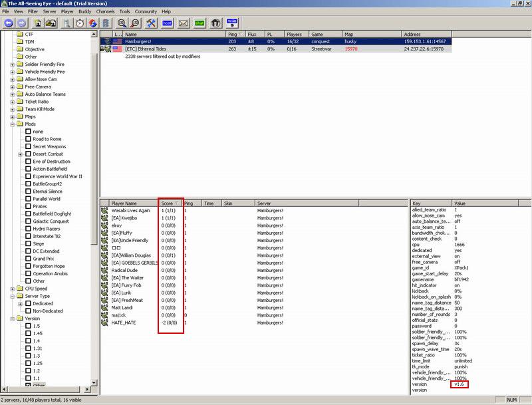Click the wrench and hammer tools icon
The width and height of the screenshot is (532, 405).
[150, 23]
